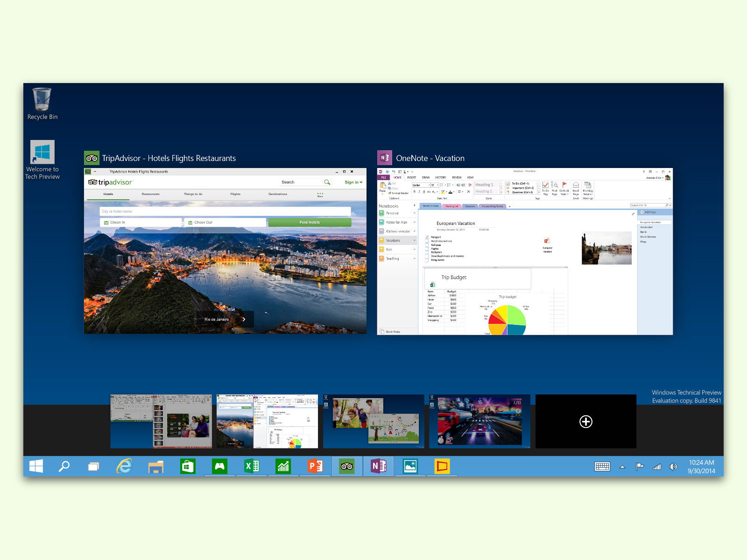Launch Internet Explorer from the taskbar
This screenshot has height=560, width=747.
tap(124, 466)
